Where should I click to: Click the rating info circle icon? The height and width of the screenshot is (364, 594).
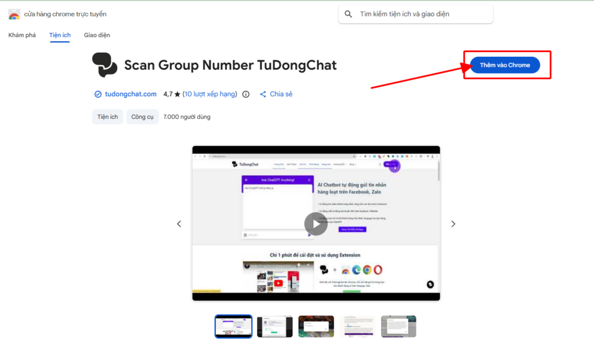(x=246, y=94)
